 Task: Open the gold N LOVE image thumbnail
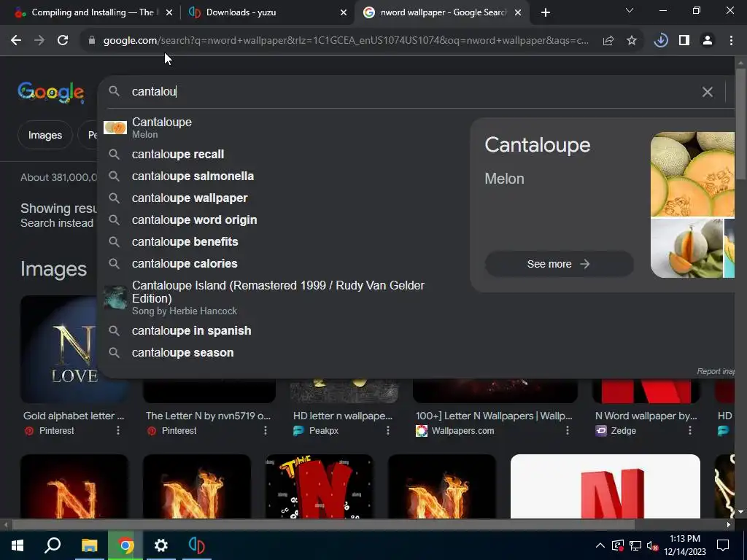tap(58, 349)
